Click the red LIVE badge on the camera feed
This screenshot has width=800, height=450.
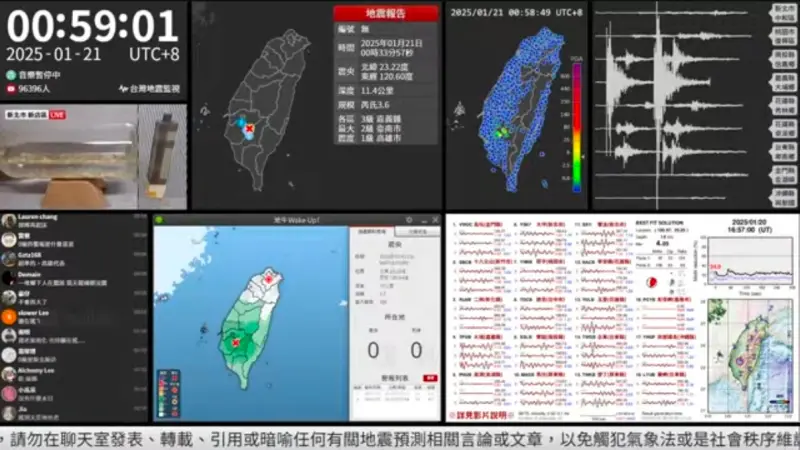(57, 115)
